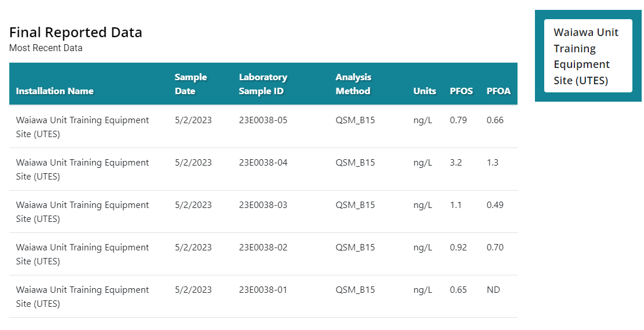Screen dimensions: 644x330
Task: Click the Most Recent Data subtitle
Action: click(46, 48)
